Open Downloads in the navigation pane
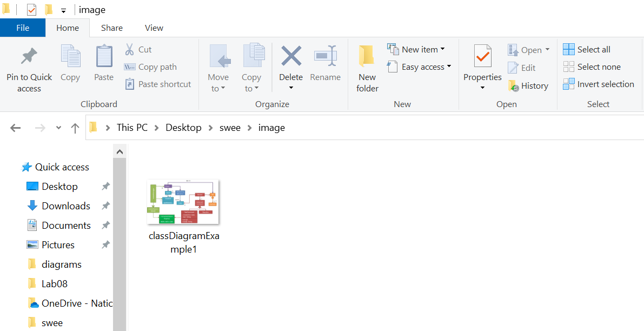 [x=66, y=206]
